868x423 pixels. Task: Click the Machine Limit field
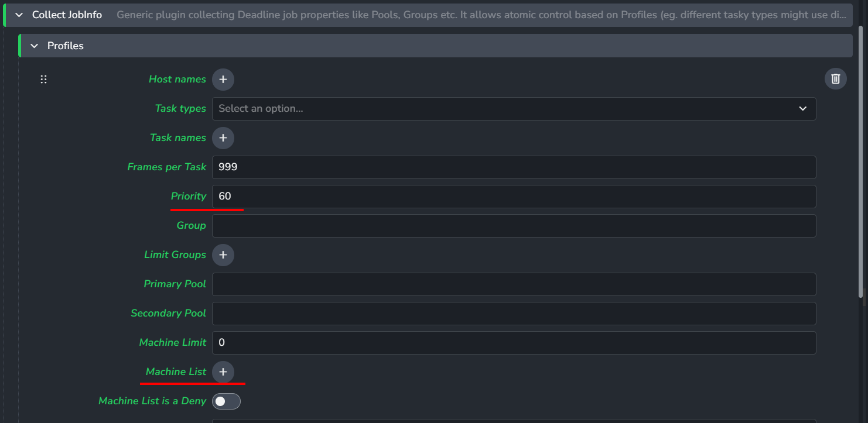(x=514, y=343)
